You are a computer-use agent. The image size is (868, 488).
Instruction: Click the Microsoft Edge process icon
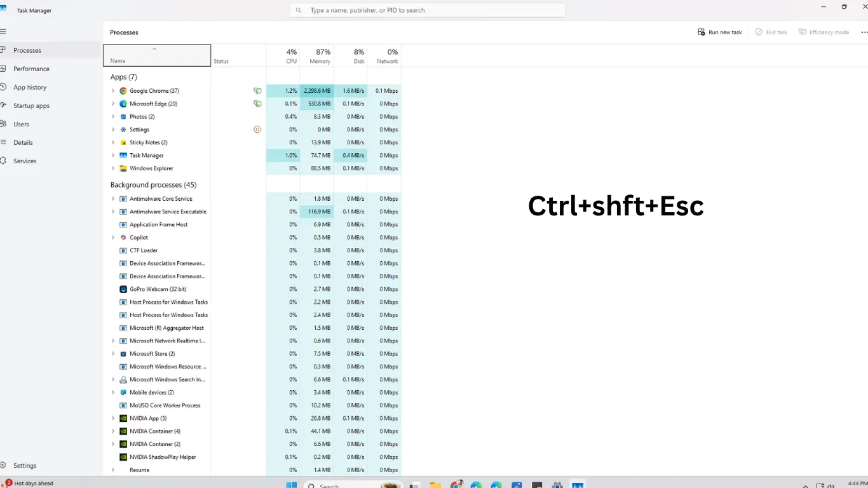pyautogui.click(x=123, y=104)
